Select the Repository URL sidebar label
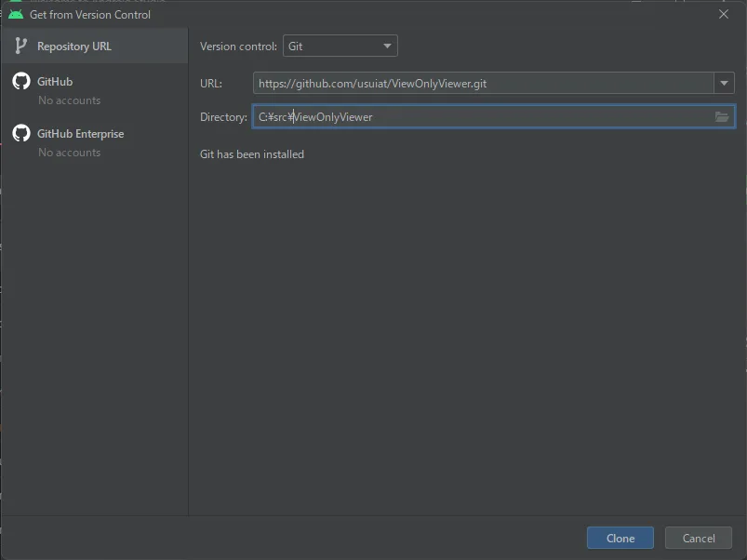This screenshot has height=560, width=747. pyautogui.click(x=74, y=47)
